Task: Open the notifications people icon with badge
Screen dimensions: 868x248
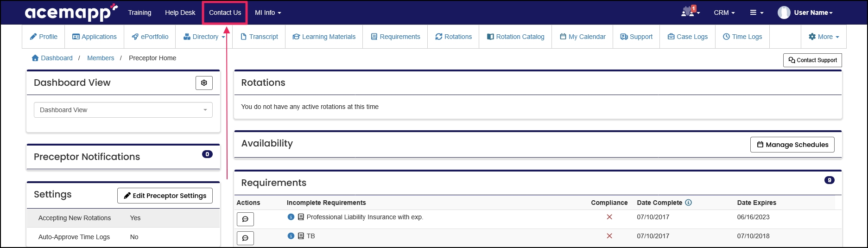Action: 690,12
